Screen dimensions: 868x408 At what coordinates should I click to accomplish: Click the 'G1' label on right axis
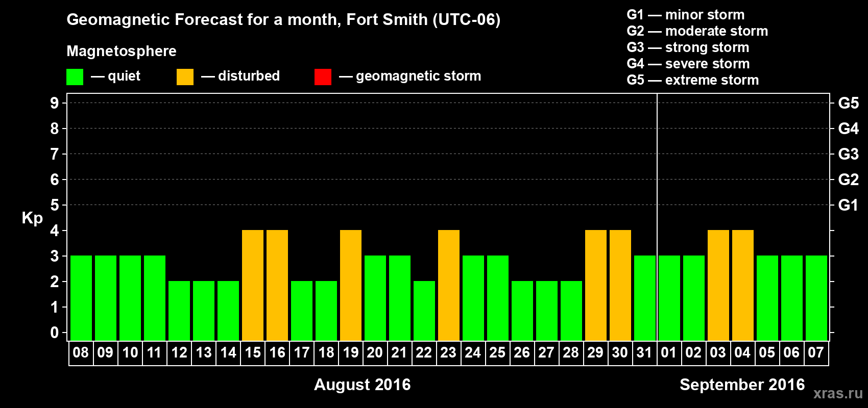pos(849,205)
